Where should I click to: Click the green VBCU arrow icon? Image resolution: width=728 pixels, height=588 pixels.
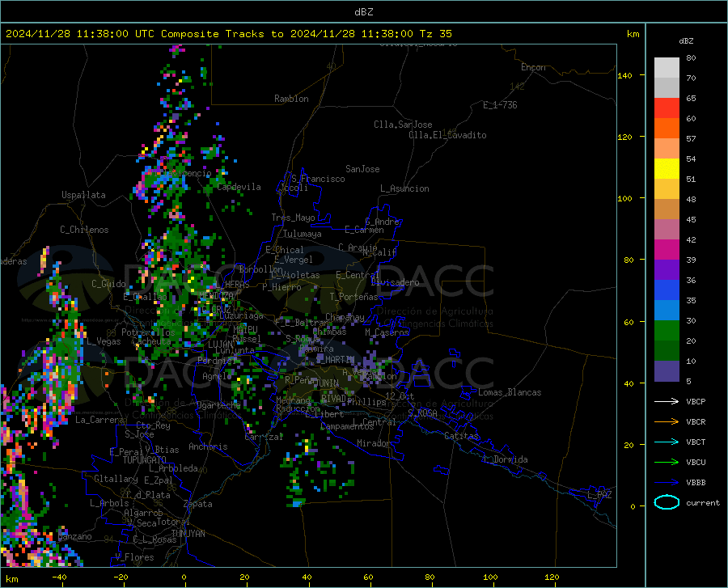[x=667, y=463]
